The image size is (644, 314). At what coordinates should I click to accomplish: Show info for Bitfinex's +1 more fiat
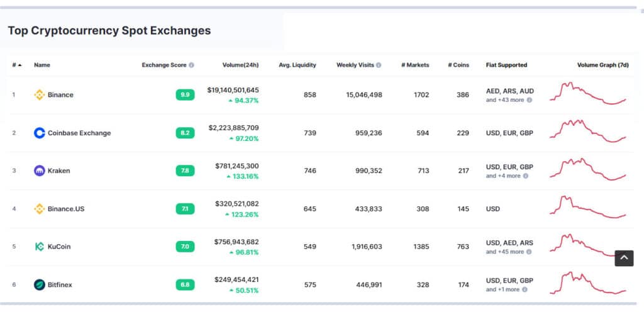pos(525,289)
